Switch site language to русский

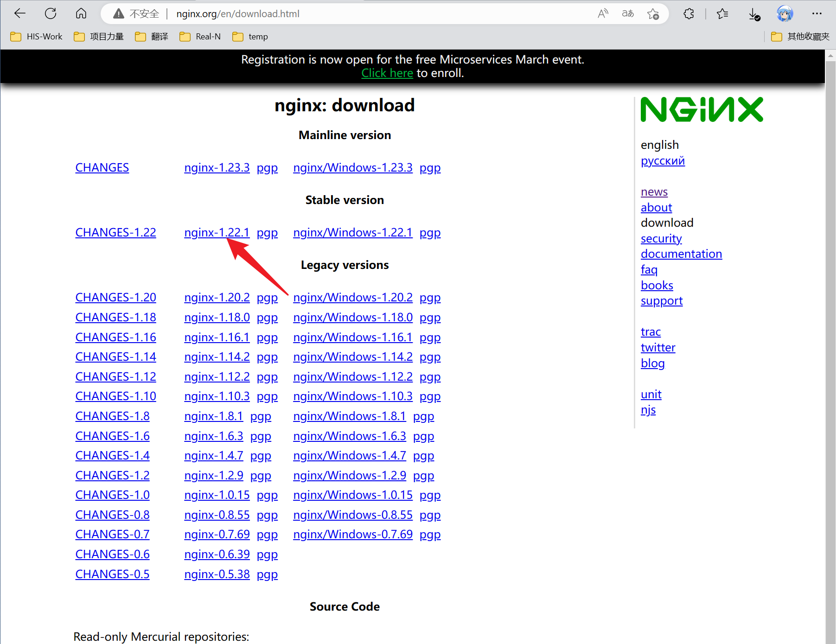(663, 161)
